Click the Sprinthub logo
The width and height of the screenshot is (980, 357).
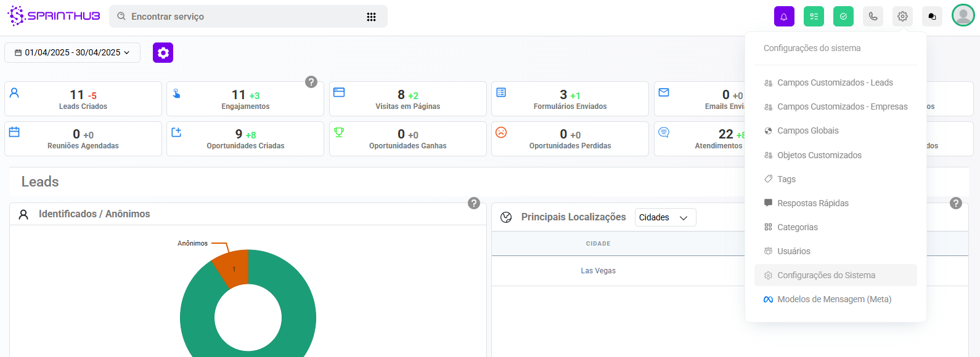pos(54,16)
